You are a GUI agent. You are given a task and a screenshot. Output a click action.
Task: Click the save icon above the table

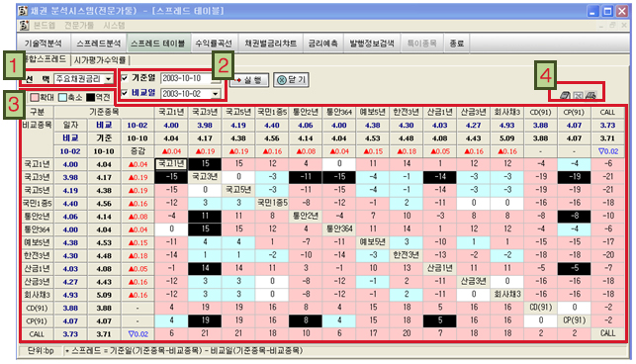[x=565, y=96]
